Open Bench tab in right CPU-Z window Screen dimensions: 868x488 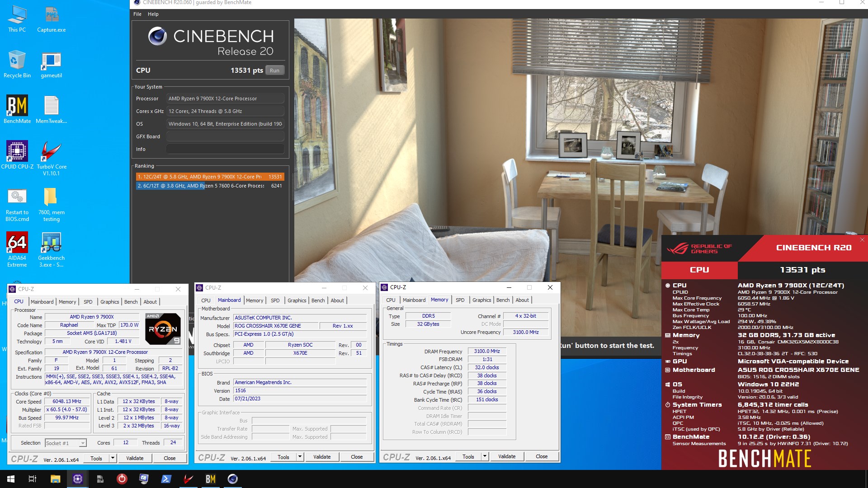tap(503, 300)
